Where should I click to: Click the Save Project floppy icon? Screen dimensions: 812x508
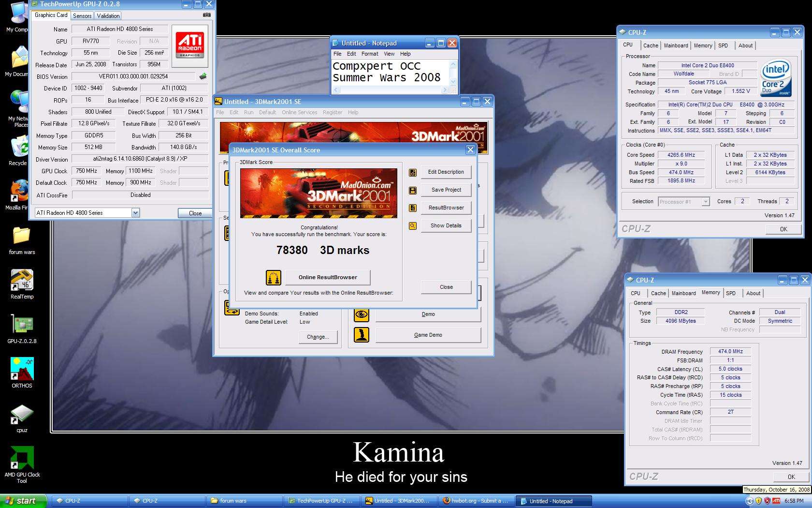tap(413, 190)
